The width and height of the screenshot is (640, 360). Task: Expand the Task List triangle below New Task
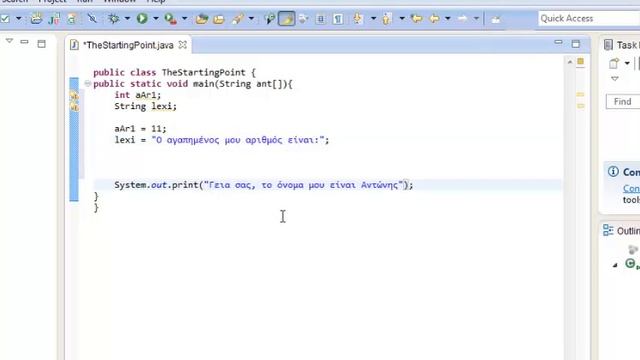coord(615,78)
